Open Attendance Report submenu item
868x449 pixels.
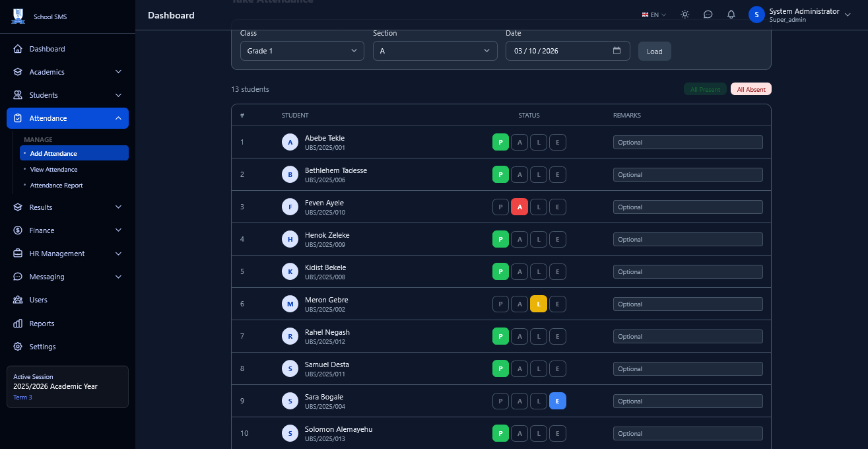point(74,186)
